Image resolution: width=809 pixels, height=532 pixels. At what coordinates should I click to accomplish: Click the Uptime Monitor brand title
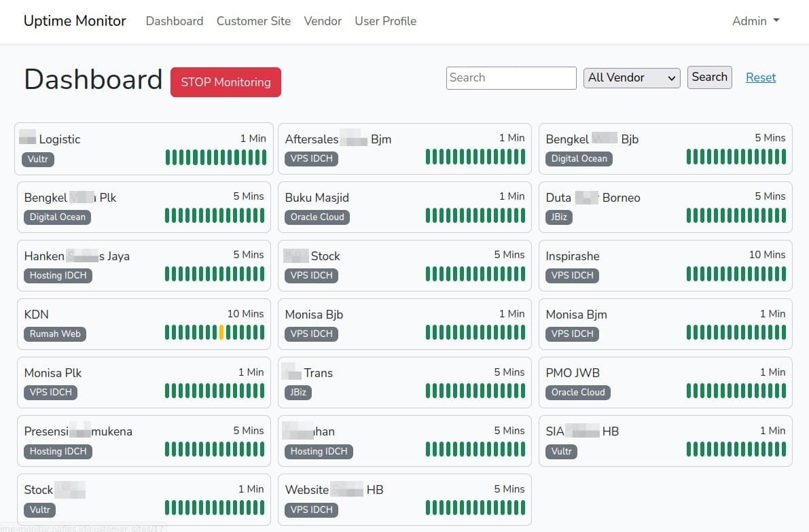75,21
